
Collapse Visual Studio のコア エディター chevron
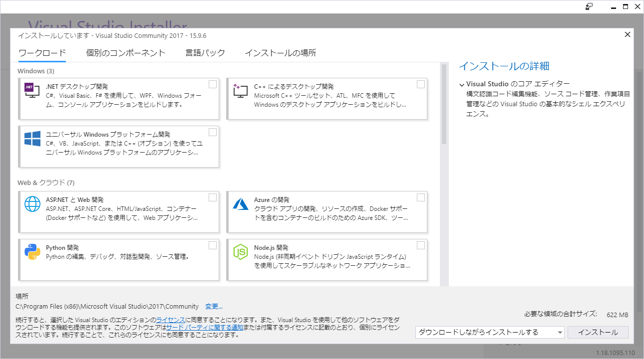(462, 84)
